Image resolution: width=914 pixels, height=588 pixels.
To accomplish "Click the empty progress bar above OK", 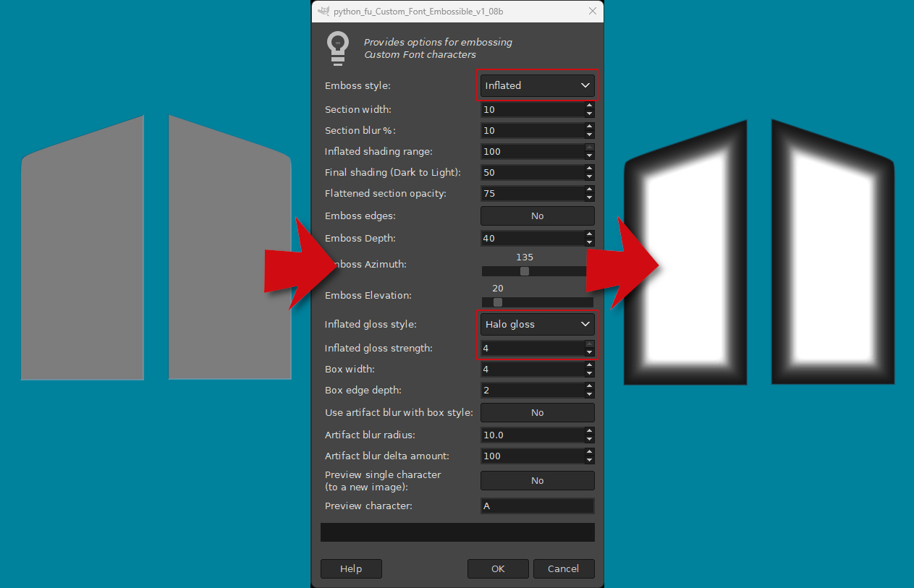I will pos(457,532).
